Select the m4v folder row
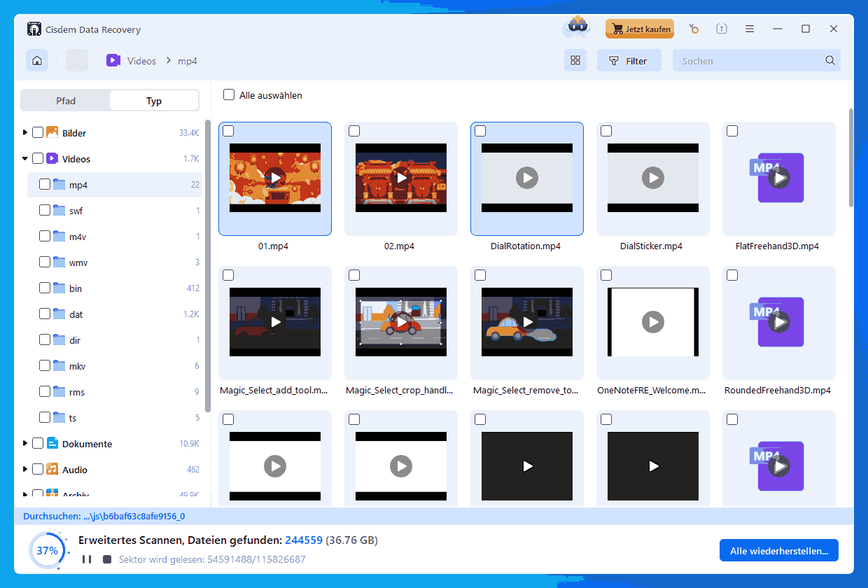The width and height of the screenshot is (868, 588). click(115, 237)
